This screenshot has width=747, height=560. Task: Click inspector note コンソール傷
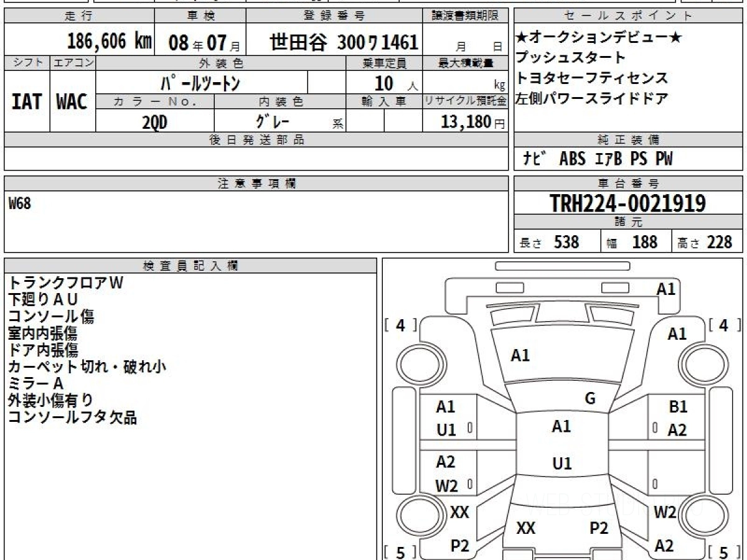(51, 316)
